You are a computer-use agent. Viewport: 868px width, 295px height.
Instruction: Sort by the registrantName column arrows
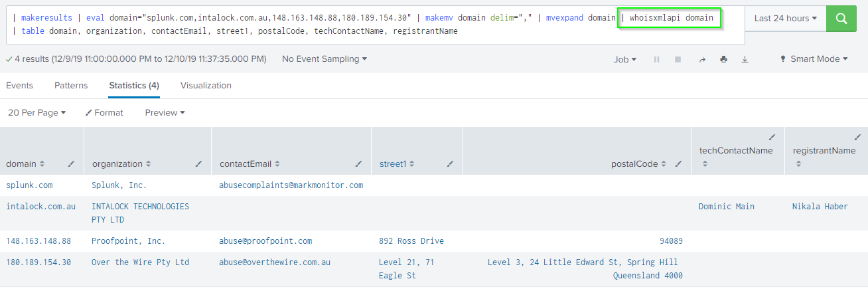798,163
